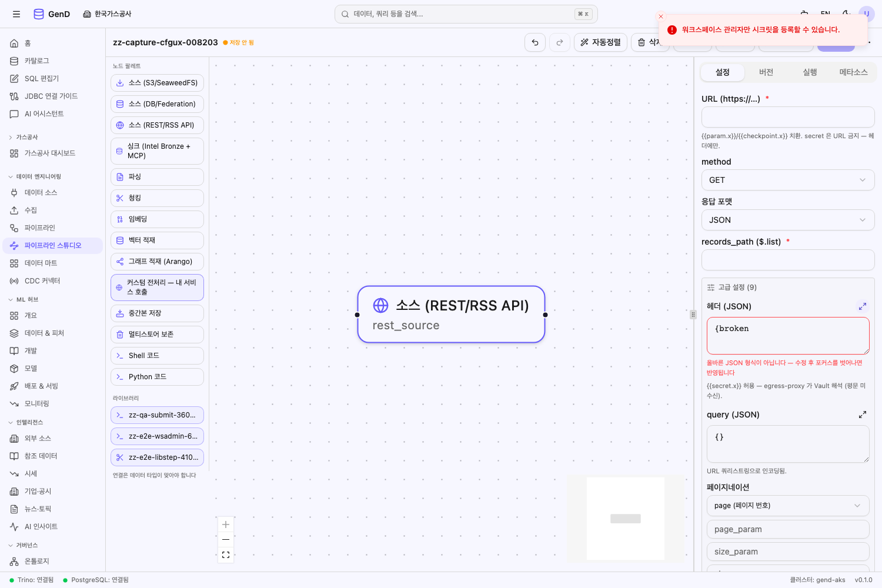Switch to the 설정 tab

(723, 72)
